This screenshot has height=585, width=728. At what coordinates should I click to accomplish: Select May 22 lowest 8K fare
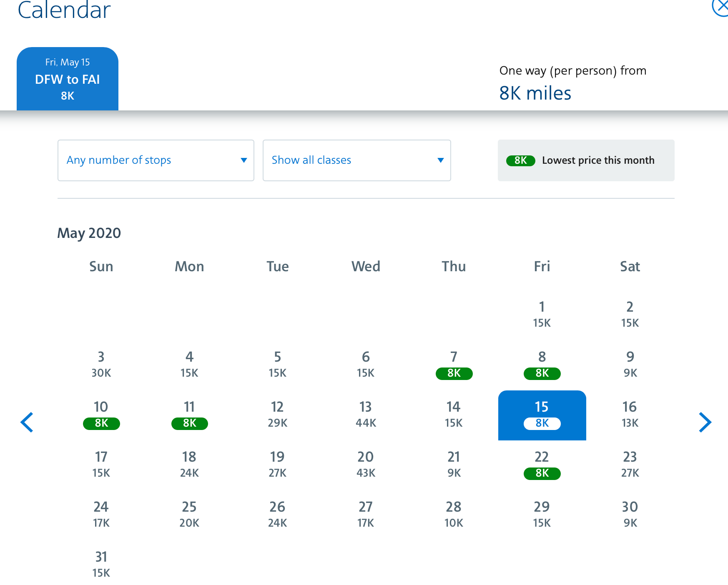coord(542,465)
